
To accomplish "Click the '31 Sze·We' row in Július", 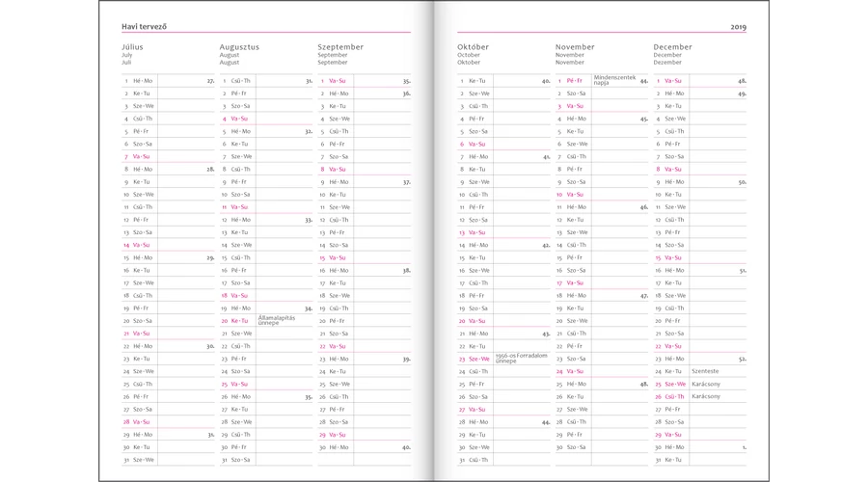I will coord(168,460).
